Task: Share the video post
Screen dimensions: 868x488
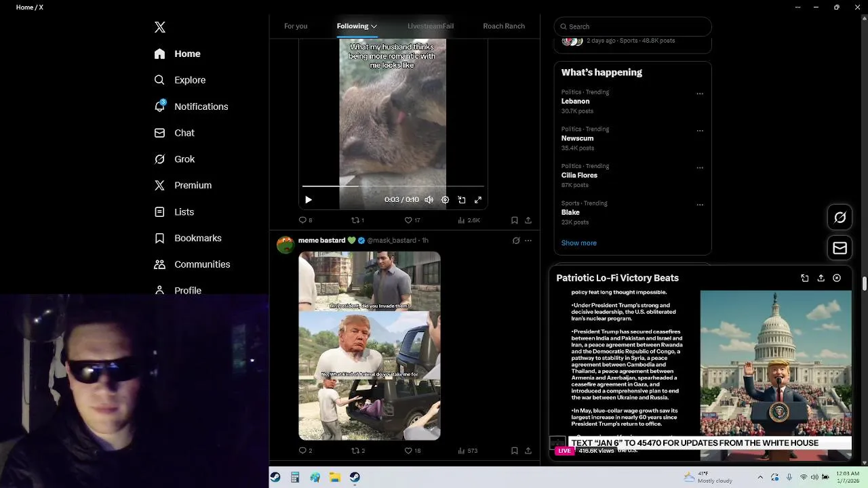Action: pyautogui.click(x=528, y=220)
